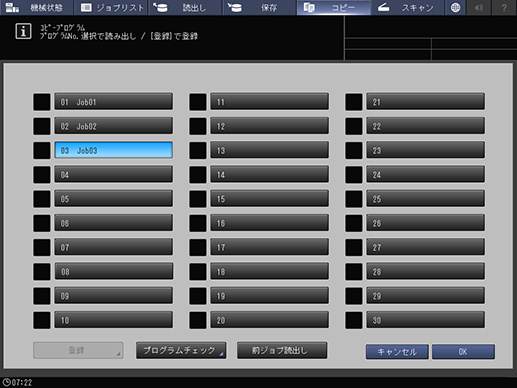Image resolution: width=517 pixels, height=388 pixels.
Task: Select empty program slot 12
Action: click(269, 126)
